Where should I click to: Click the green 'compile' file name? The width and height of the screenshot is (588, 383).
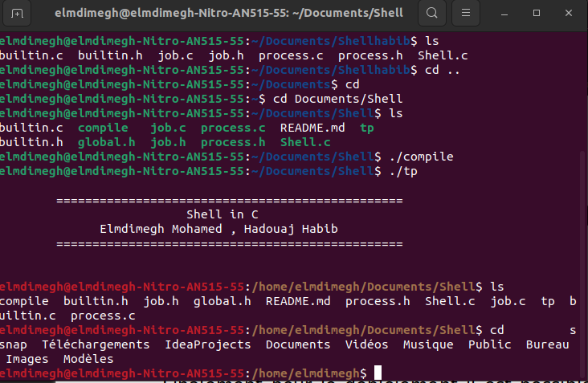point(103,128)
